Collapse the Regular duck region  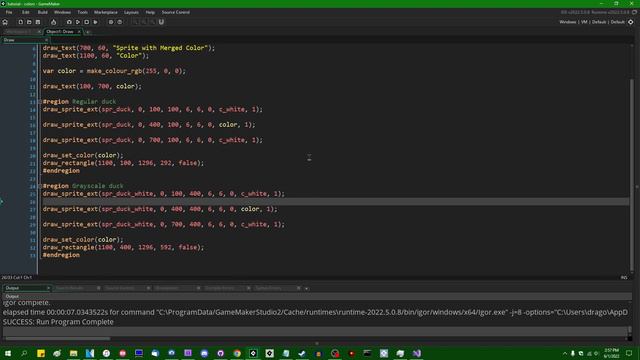click(x=40, y=102)
